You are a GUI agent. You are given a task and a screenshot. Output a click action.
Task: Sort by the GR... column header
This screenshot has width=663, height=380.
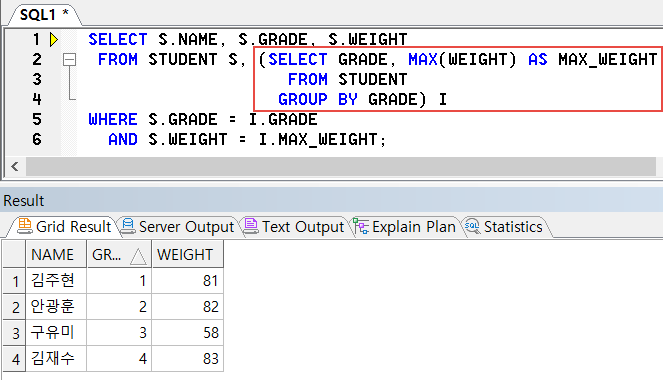(119, 254)
